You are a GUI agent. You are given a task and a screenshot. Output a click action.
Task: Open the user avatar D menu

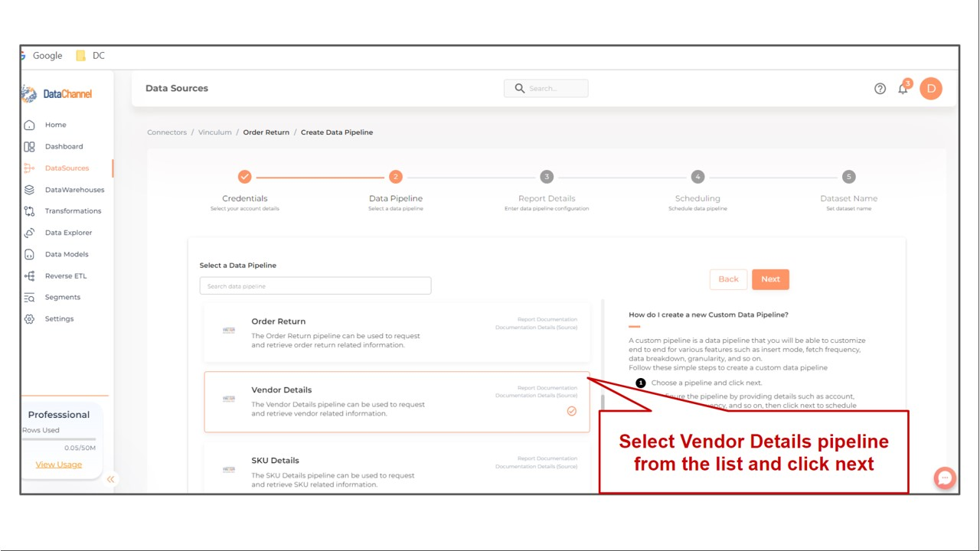pyautogui.click(x=931, y=89)
